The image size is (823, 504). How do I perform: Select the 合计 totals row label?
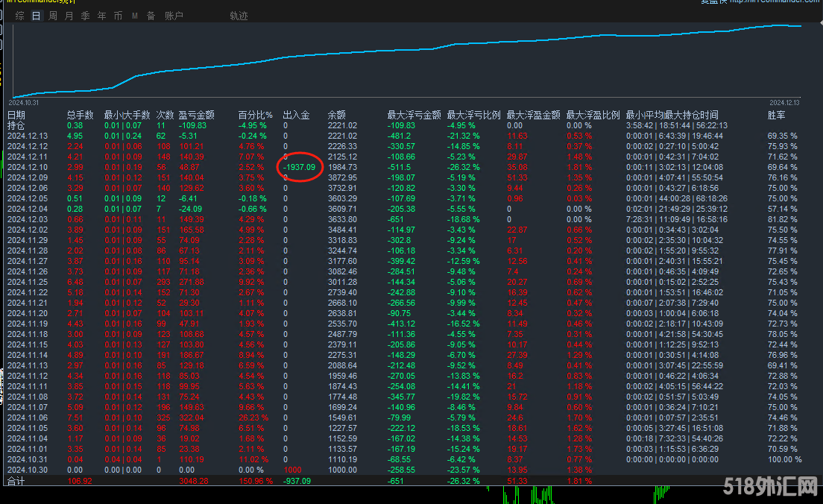16,481
